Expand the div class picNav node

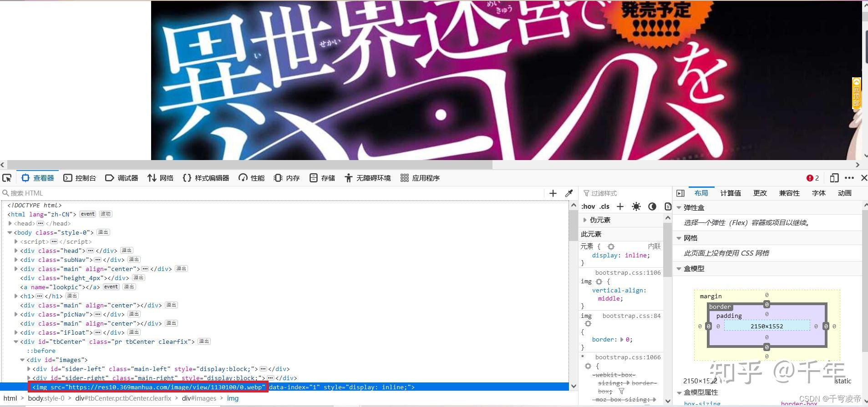[x=16, y=314]
